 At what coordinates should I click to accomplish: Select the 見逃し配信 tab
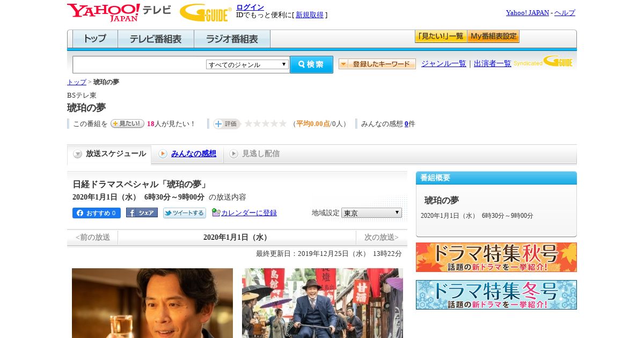point(254,154)
